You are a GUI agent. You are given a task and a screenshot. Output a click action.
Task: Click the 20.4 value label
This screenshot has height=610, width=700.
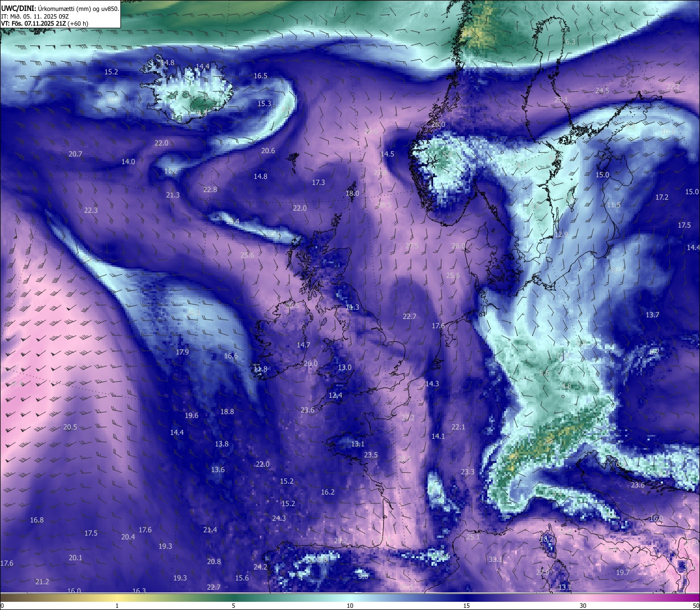pyautogui.click(x=128, y=537)
